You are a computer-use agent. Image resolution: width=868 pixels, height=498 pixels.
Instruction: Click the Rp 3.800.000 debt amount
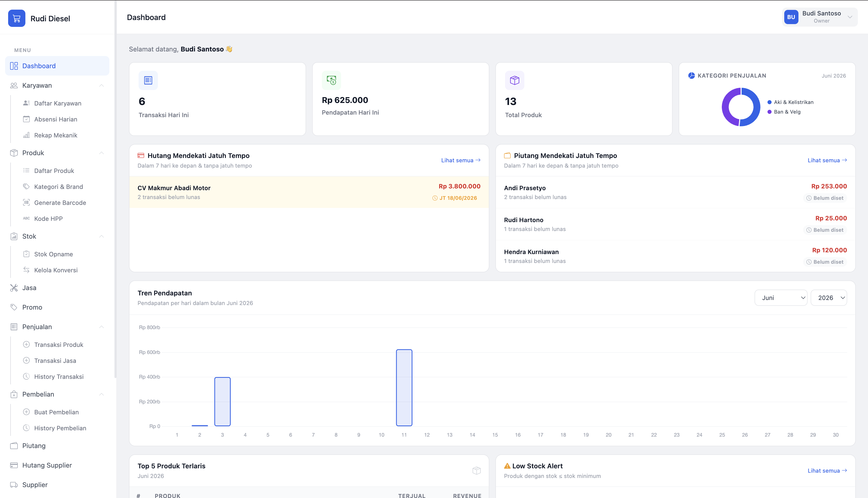click(460, 186)
